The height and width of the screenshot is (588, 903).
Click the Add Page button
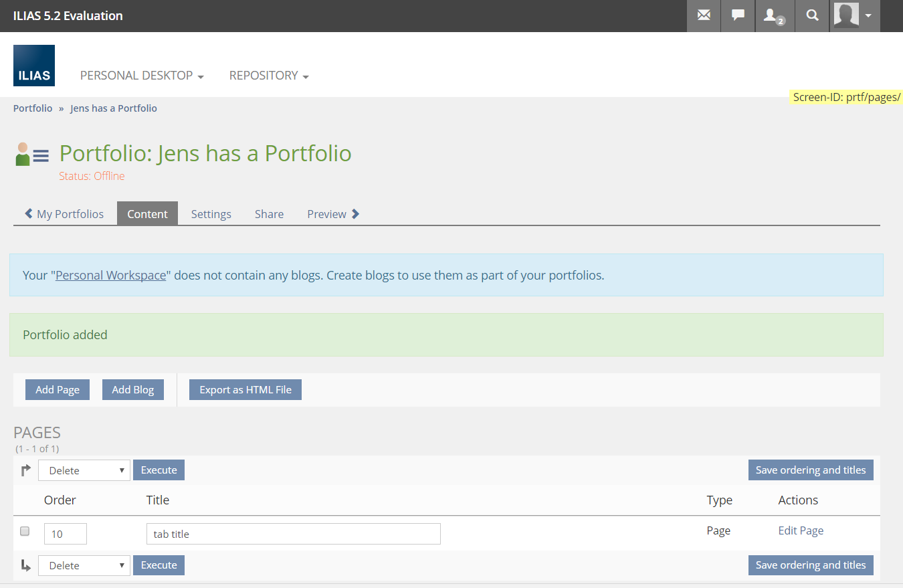(x=58, y=389)
